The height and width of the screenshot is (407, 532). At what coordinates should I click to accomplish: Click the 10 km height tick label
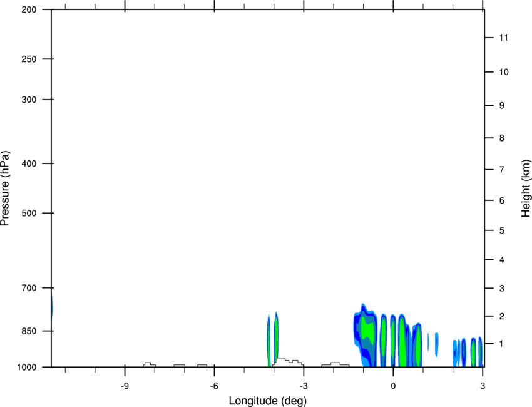[504, 72]
